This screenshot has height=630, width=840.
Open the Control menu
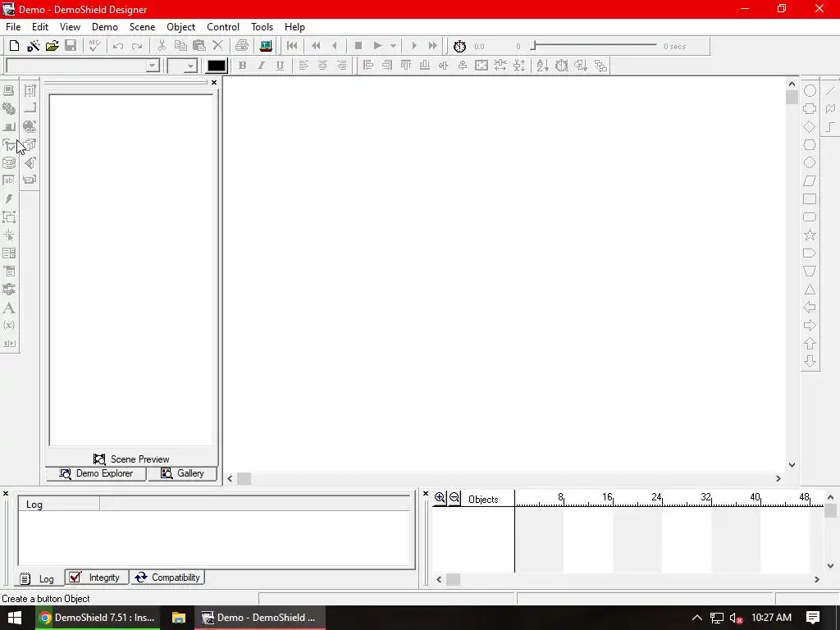223,27
